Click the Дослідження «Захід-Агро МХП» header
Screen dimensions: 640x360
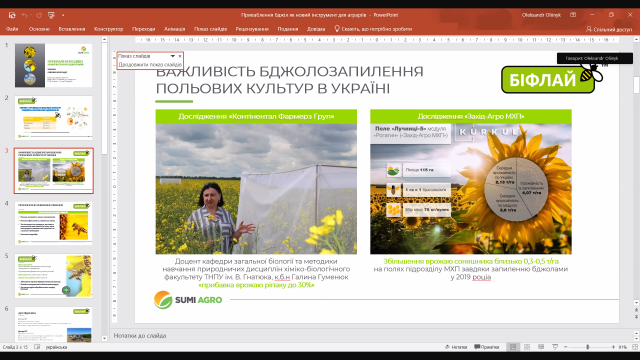(471, 116)
